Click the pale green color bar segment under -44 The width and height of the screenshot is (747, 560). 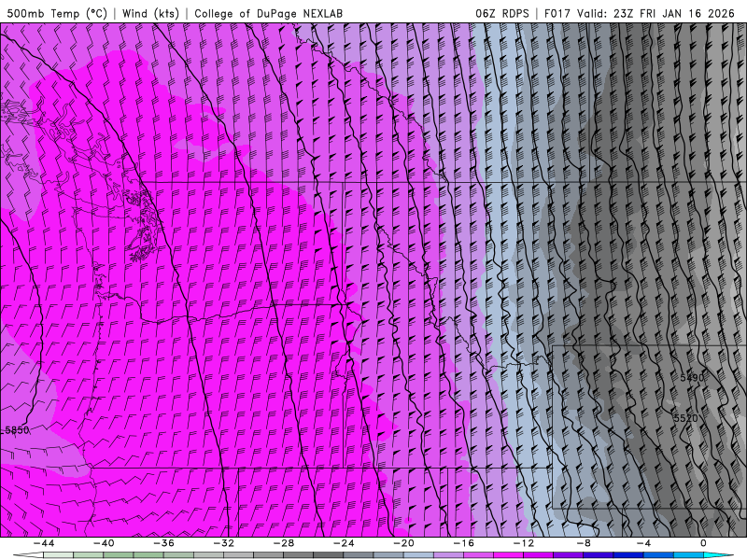(x=59, y=555)
